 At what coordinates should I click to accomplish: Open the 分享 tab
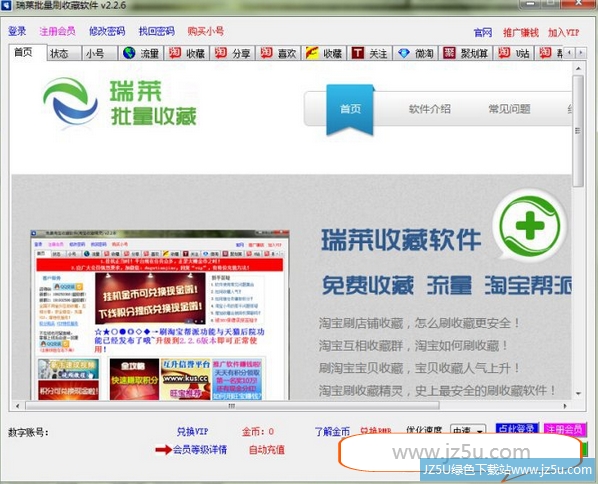pos(232,53)
